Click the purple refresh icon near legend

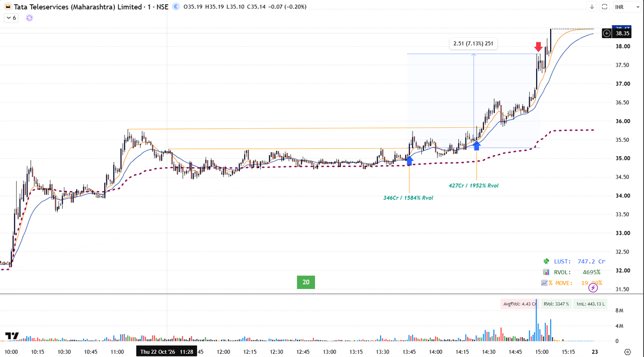29,18
